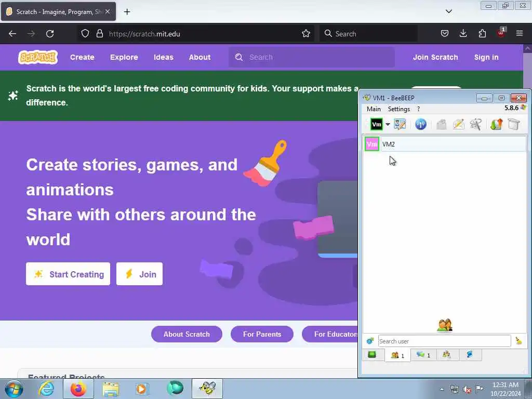Viewport: 532px width, 399px height.
Task: Close the Scratch browser tab
Action: point(108,11)
